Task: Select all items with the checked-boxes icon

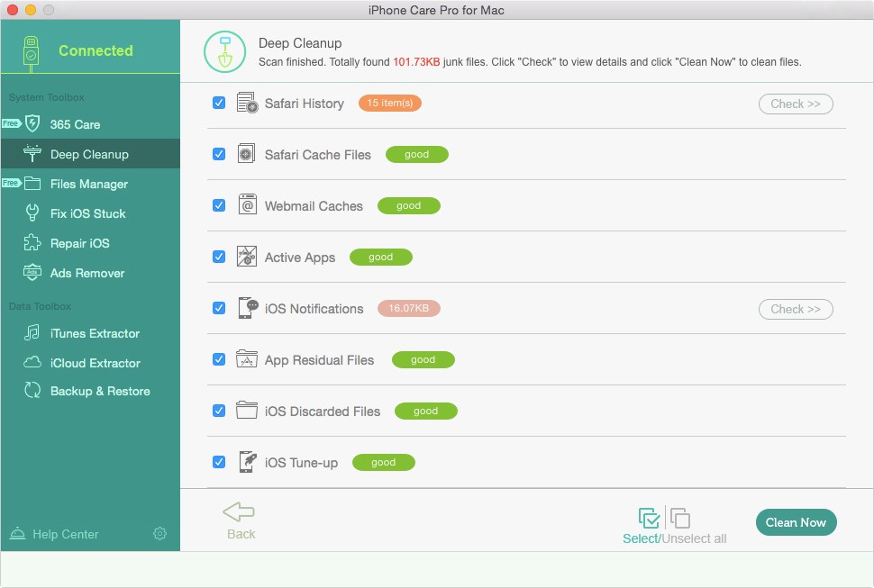Action: tap(650, 518)
